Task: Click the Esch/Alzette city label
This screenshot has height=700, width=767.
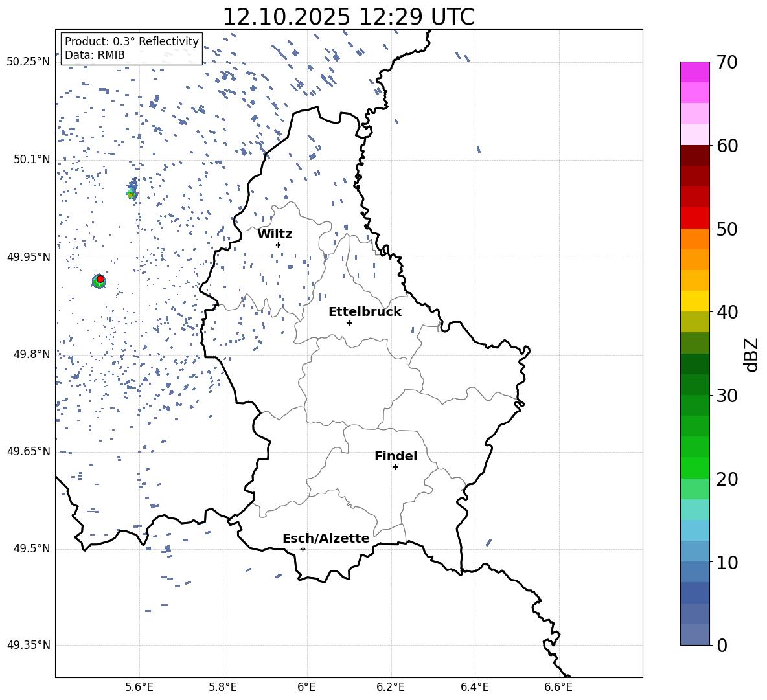Action: (326, 538)
